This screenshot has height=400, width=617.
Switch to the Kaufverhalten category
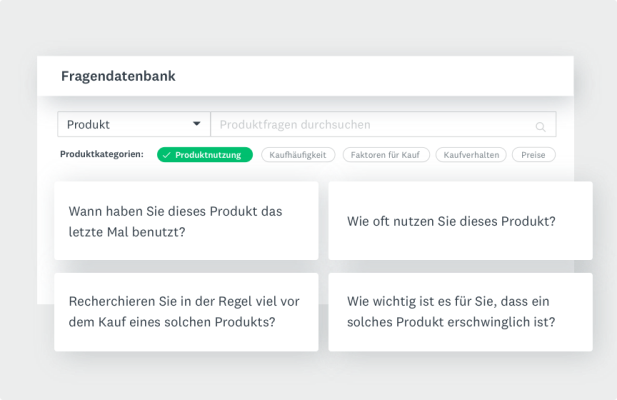click(472, 155)
